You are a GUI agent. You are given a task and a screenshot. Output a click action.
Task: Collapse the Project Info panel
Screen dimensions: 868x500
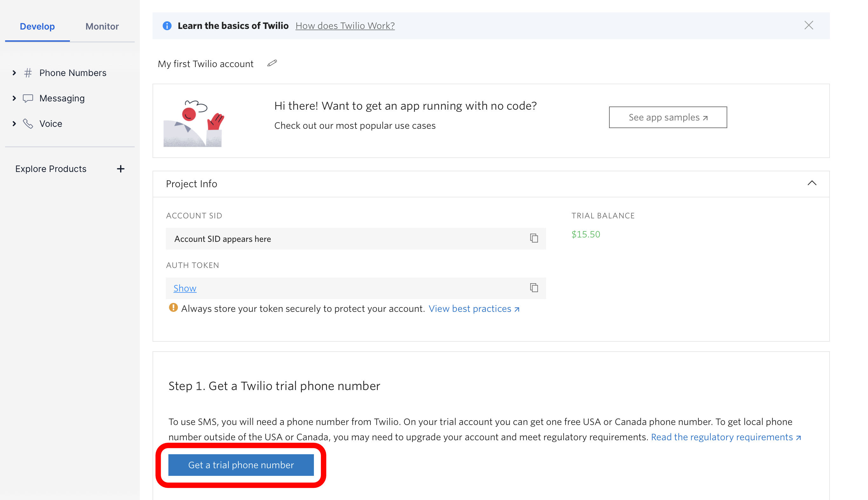pyautogui.click(x=812, y=183)
